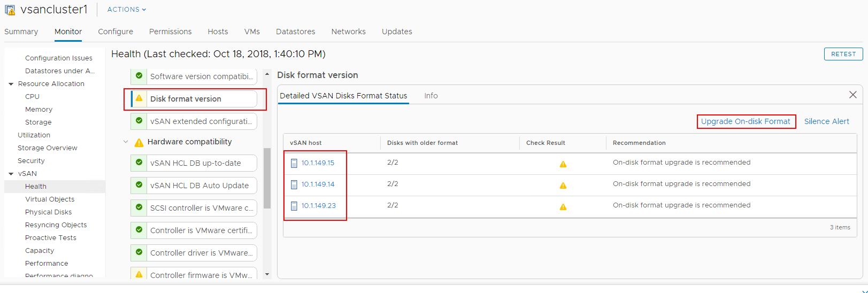Open the ACTIONS dropdown menu

pos(127,10)
